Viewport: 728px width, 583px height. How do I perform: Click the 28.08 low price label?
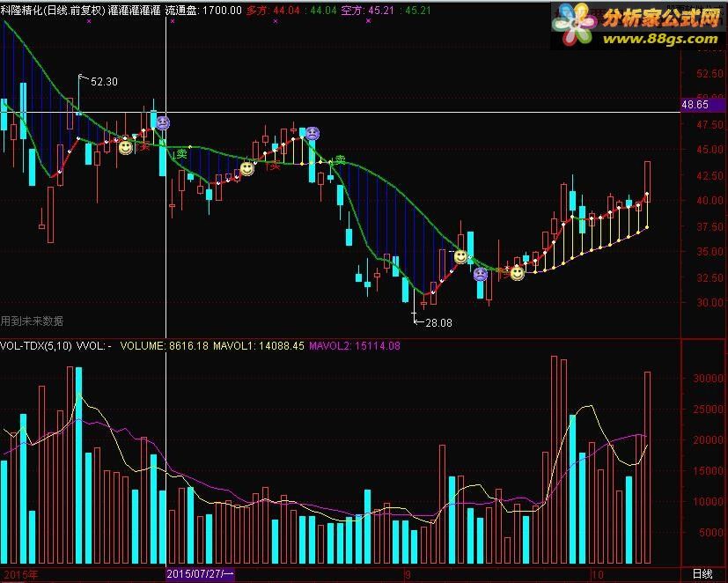[x=438, y=323]
